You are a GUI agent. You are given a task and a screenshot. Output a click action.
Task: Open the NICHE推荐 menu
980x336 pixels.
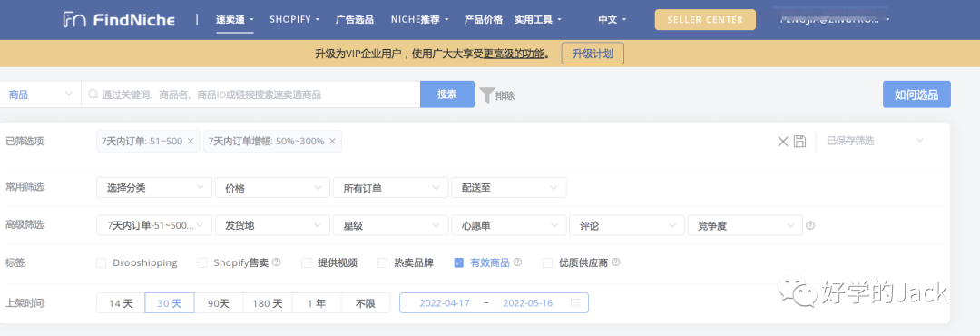coord(420,19)
